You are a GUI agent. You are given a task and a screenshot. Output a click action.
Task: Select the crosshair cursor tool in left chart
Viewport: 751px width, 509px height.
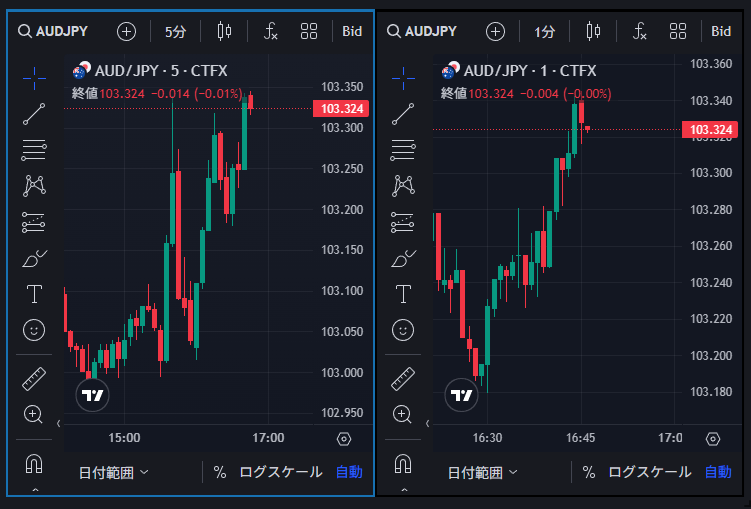pyautogui.click(x=34, y=75)
